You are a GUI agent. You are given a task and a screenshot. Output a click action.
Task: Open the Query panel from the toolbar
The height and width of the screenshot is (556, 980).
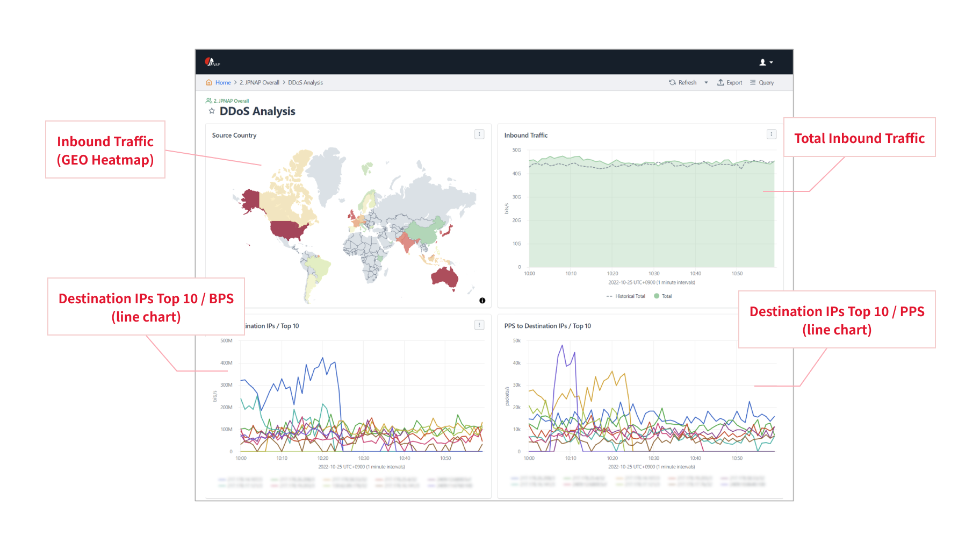coord(762,82)
